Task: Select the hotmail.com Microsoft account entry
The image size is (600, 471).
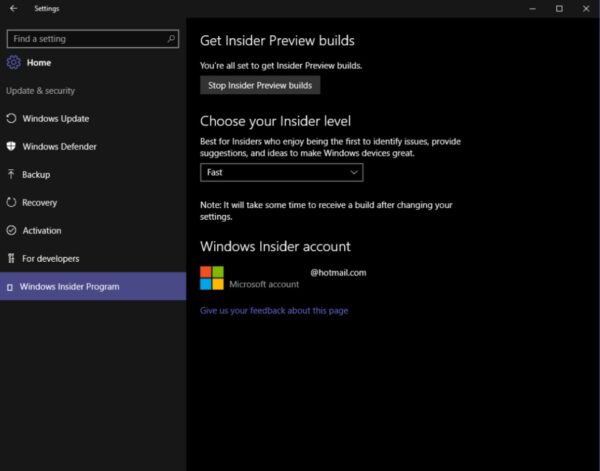Action: pyautogui.click(x=338, y=272)
